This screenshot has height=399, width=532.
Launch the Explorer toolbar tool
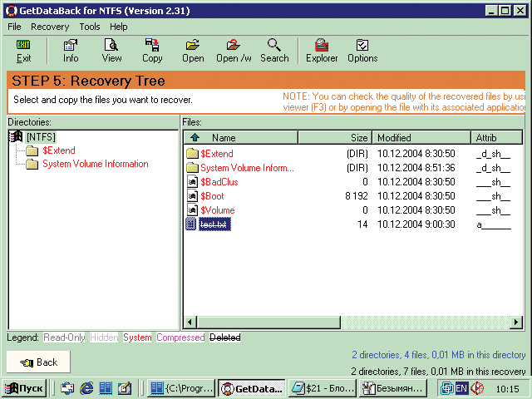tap(322, 45)
